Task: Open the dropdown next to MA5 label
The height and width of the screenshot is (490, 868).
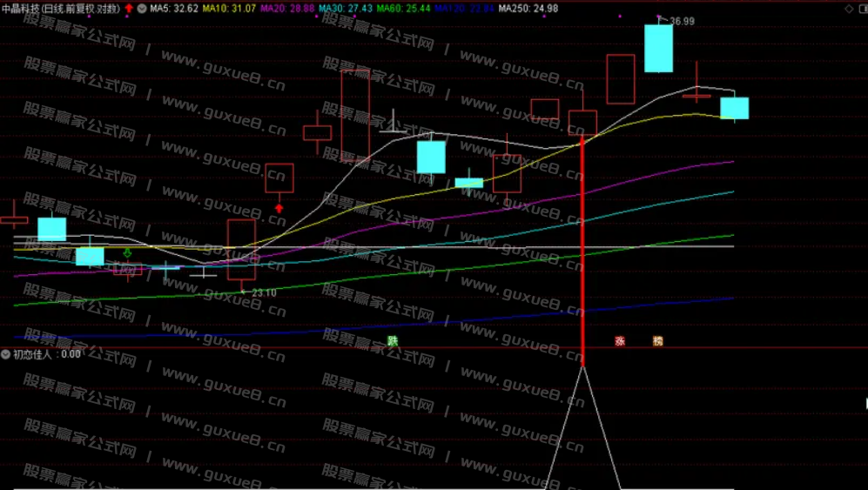Action: (x=142, y=8)
